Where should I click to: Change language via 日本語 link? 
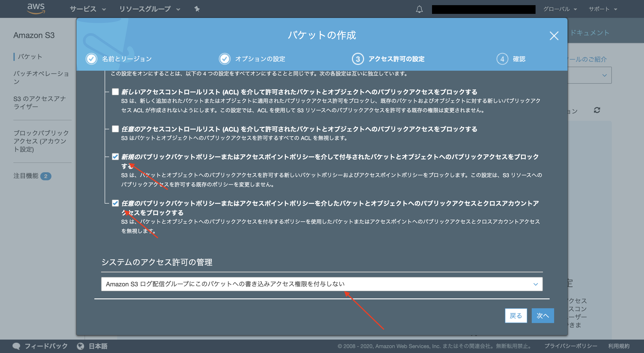coord(98,346)
